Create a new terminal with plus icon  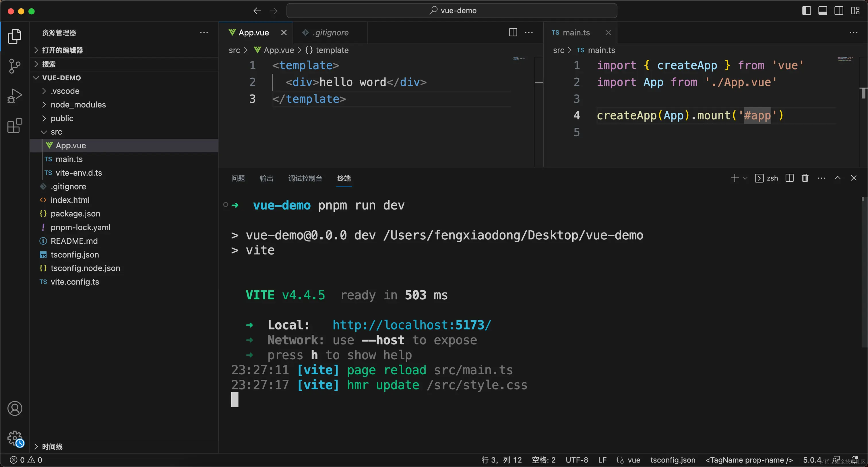point(735,178)
